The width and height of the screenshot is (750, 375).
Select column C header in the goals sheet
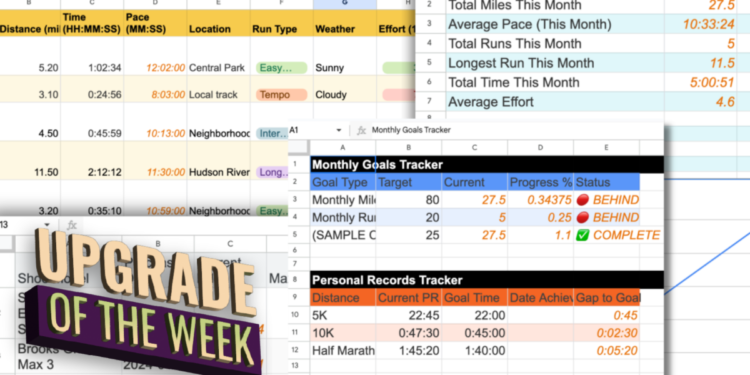click(474, 148)
